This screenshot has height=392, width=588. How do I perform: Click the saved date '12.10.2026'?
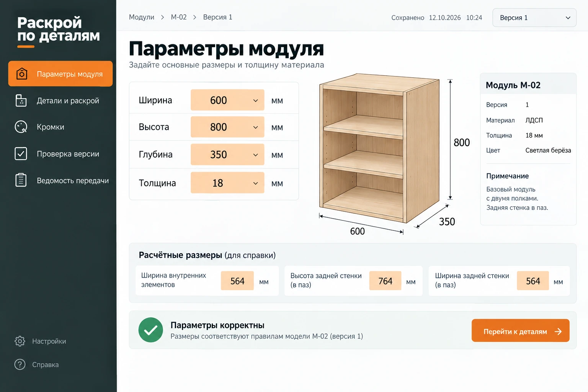445,18
